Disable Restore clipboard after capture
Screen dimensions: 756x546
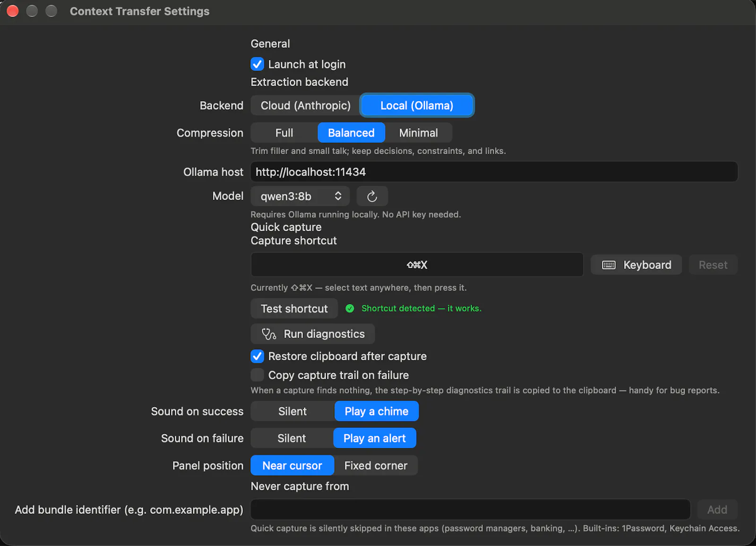click(x=257, y=356)
